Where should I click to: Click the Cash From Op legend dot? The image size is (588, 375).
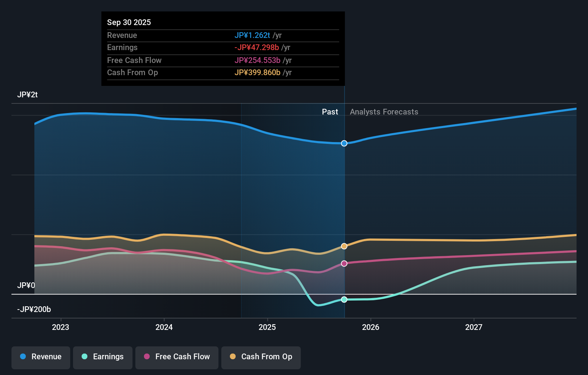[x=233, y=357]
